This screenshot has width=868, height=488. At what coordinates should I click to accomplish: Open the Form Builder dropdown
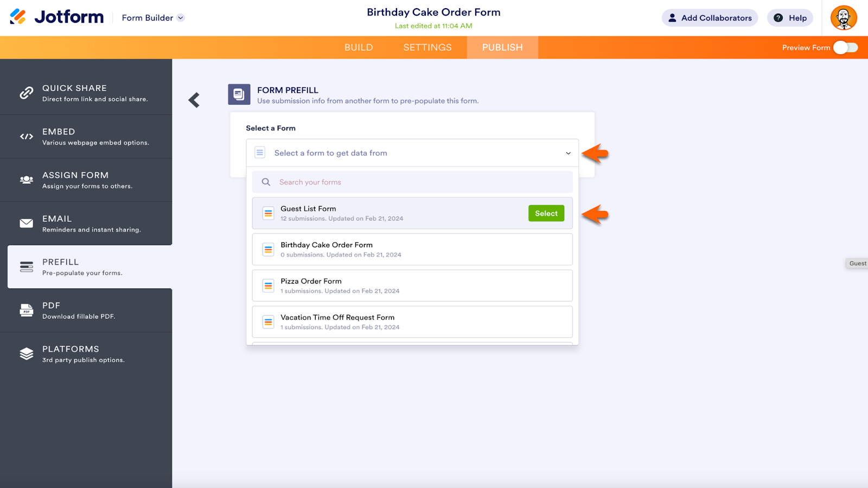(154, 18)
